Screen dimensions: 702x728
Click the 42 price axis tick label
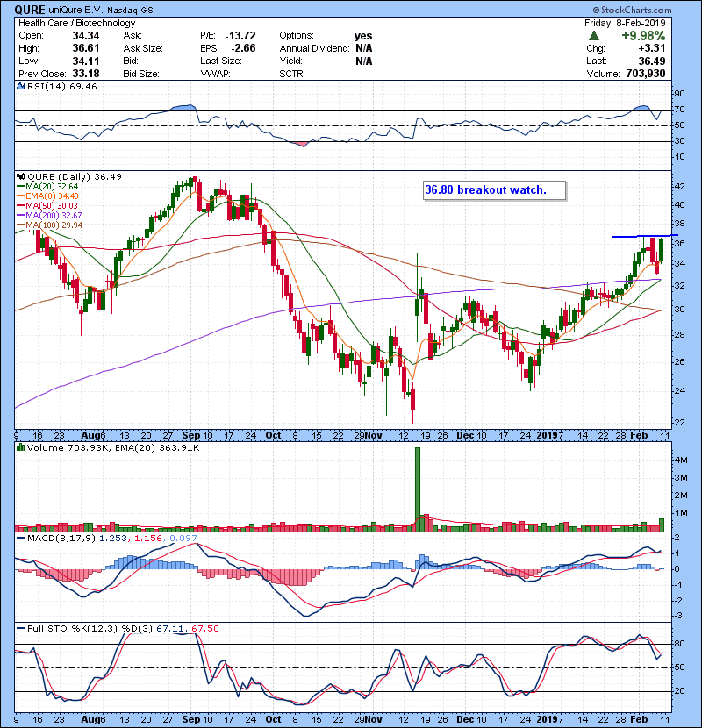click(x=679, y=187)
